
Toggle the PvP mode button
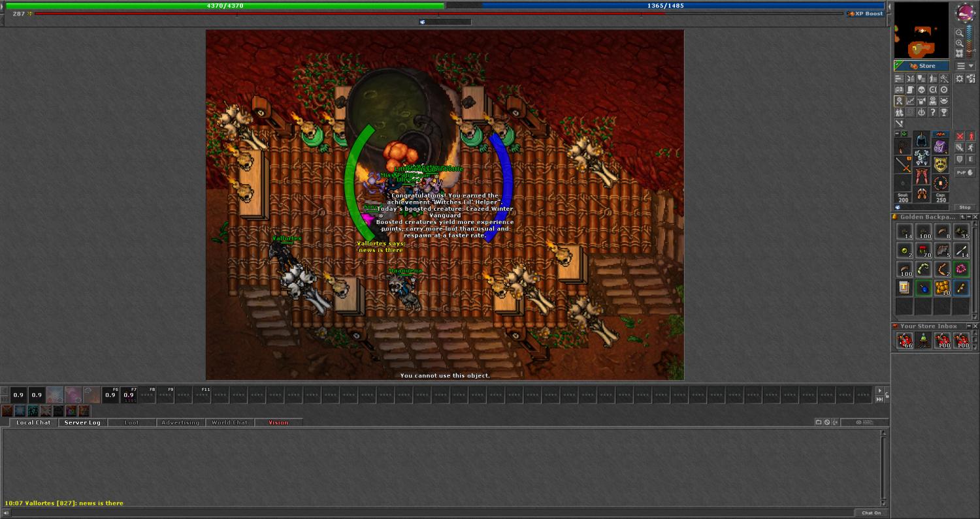click(965, 172)
